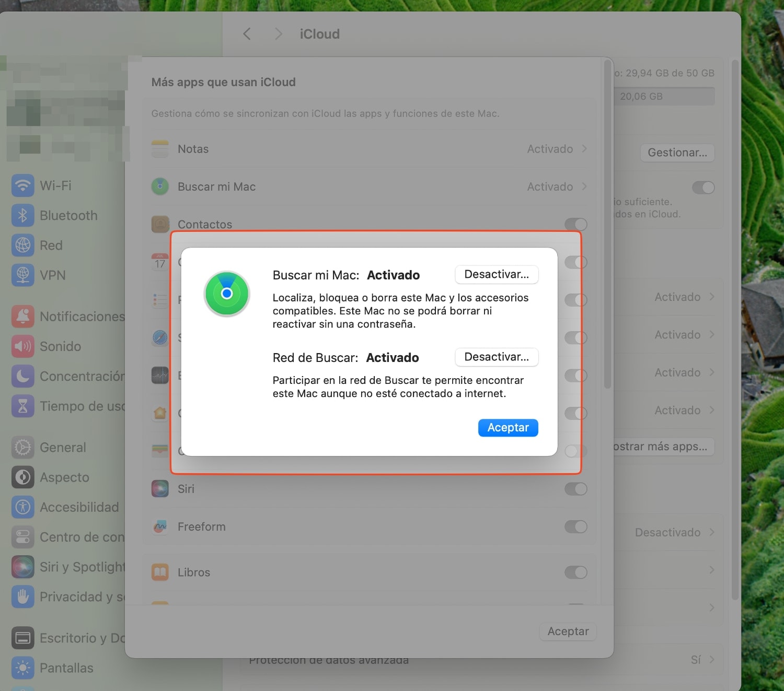The height and width of the screenshot is (691, 784).
Task: Go back with the left chevron
Action: coord(247,34)
